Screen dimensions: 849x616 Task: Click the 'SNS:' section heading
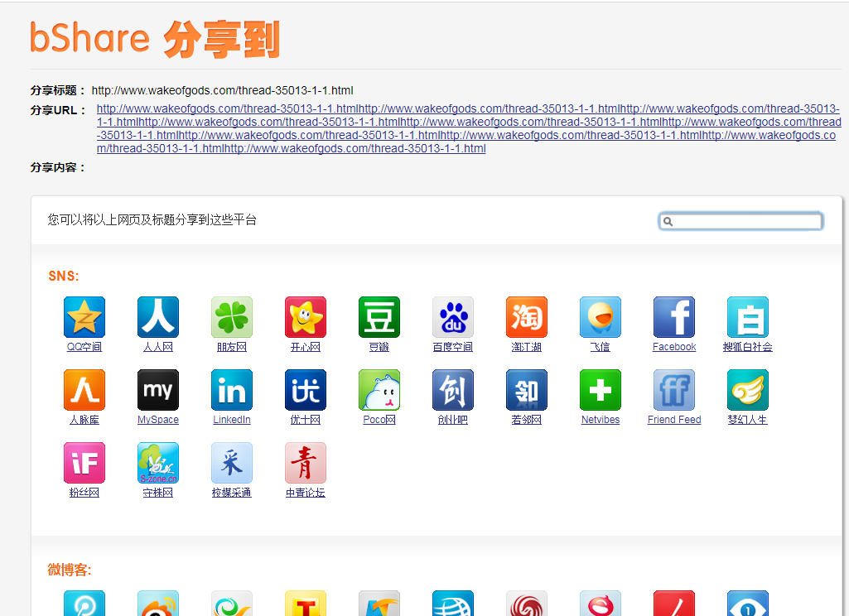point(63,276)
